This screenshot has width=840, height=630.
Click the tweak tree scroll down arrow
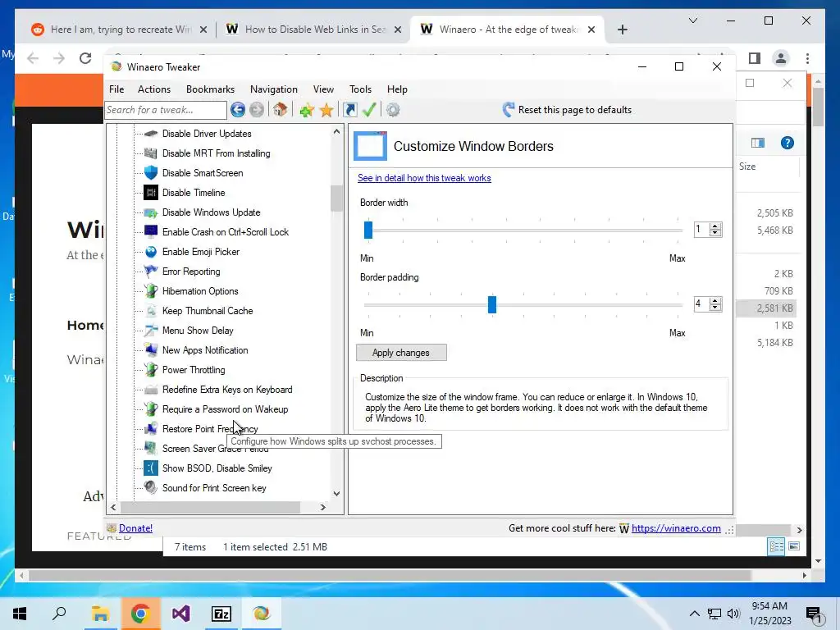click(x=336, y=493)
